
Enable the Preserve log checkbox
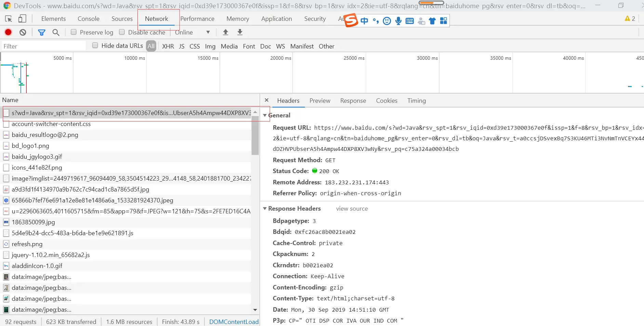tap(73, 32)
